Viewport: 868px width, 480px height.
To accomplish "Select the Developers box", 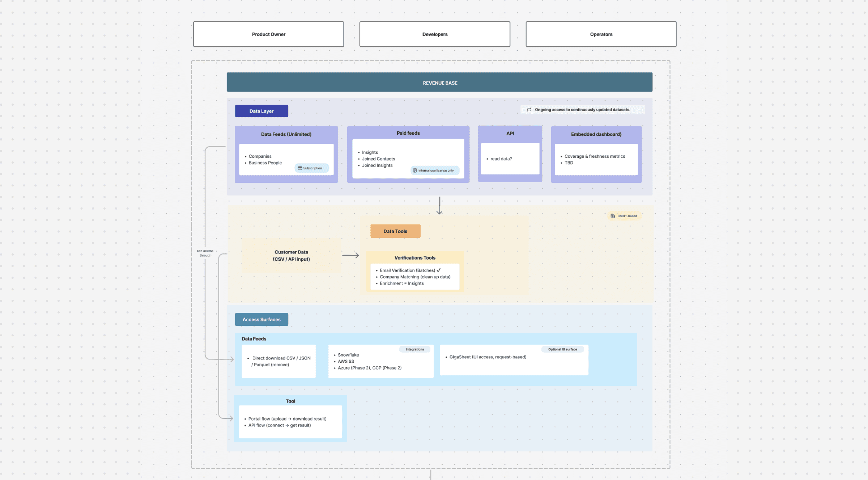I will 435,34.
